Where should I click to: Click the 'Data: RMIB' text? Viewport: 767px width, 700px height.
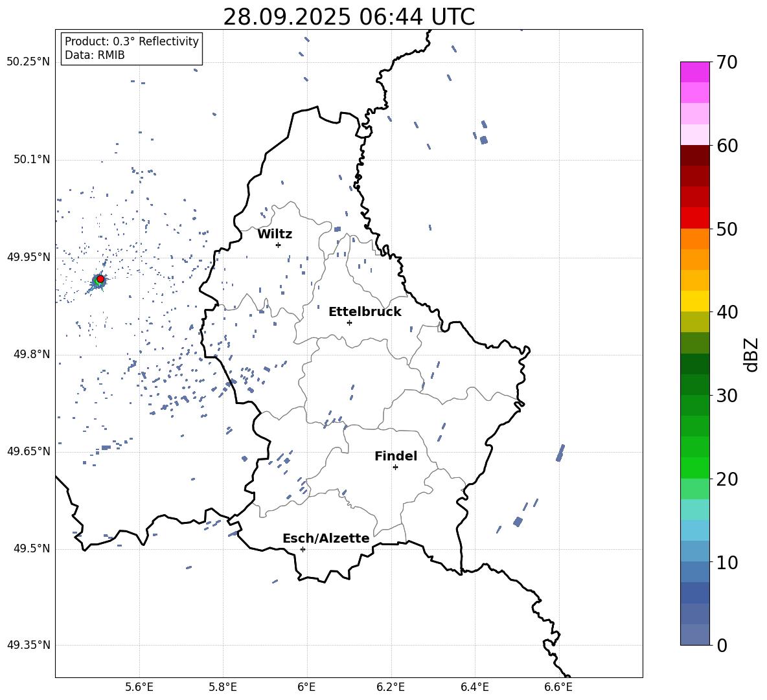(x=95, y=55)
